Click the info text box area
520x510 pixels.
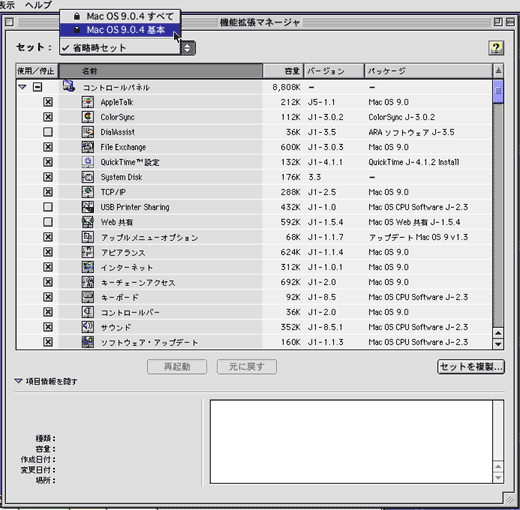tap(351, 441)
